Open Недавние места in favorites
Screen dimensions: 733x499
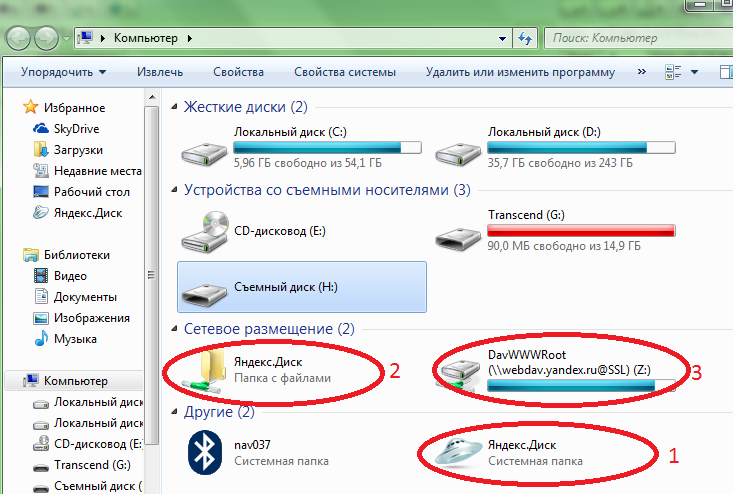click(87, 171)
